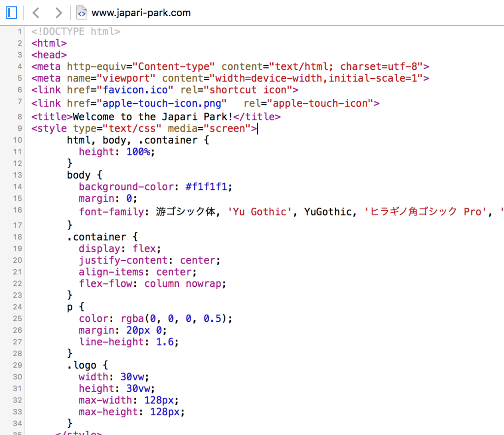
Task: Click the rgba(0, 0, 0, 0.5) color value
Action: [x=173, y=319]
